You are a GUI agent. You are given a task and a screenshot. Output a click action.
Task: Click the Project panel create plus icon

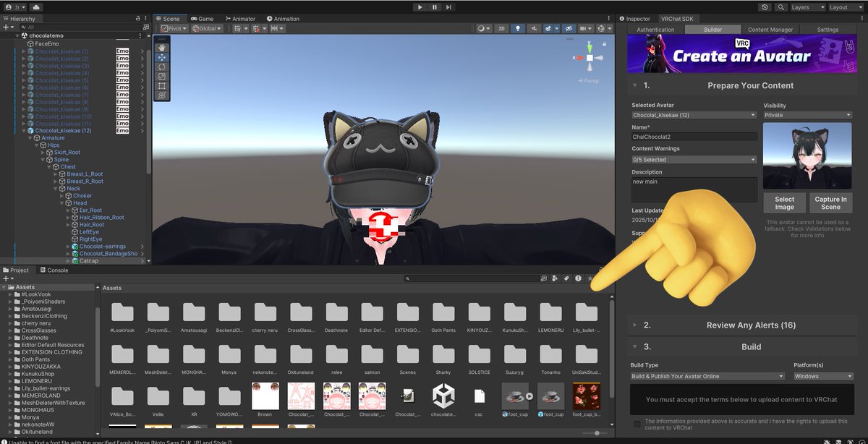(7, 278)
